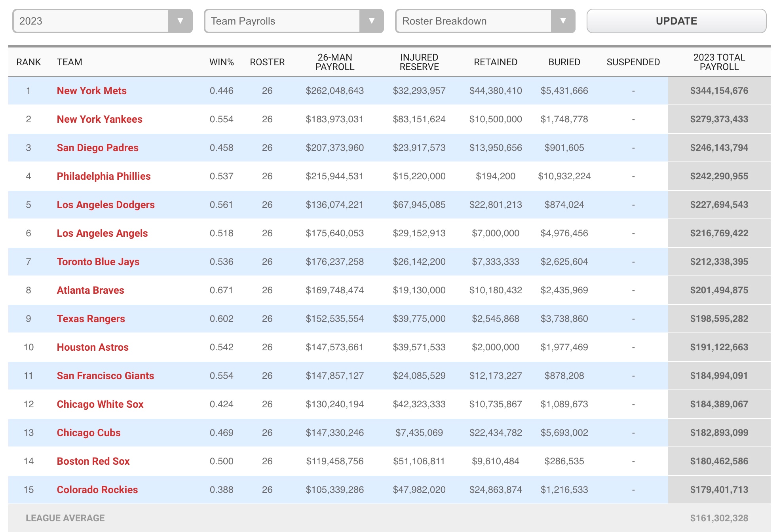Image resolution: width=779 pixels, height=532 pixels.
Task: Open Atlanta Braves team link
Action: (91, 290)
